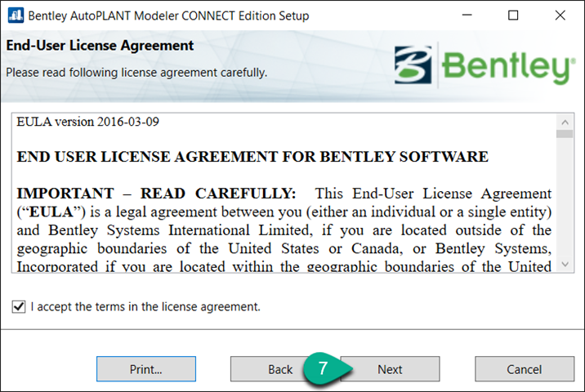The height and width of the screenshot is (392, 585).
Task: Click 'Please read following license agreement carefully.' text
Action: [136, 73]
